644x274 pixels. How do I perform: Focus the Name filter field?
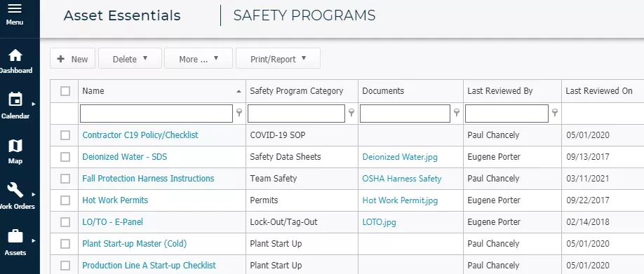click(156, 114)
